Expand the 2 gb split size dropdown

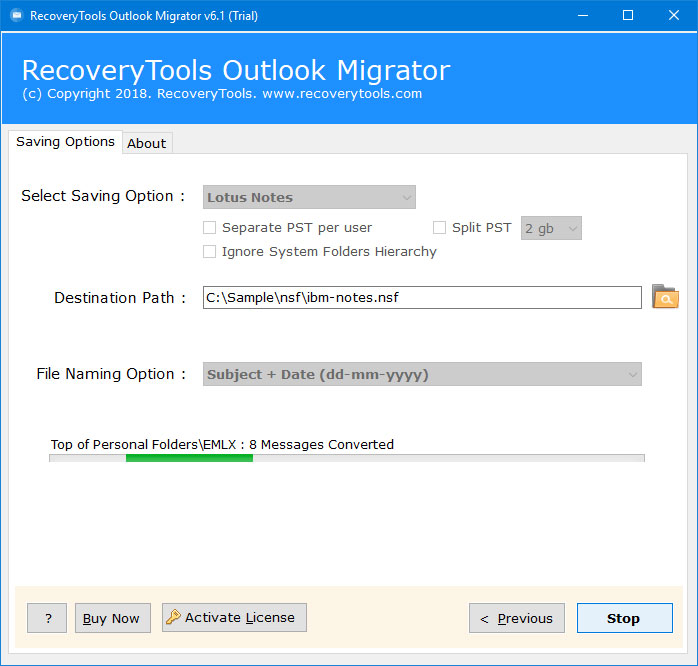coord(551,228)
